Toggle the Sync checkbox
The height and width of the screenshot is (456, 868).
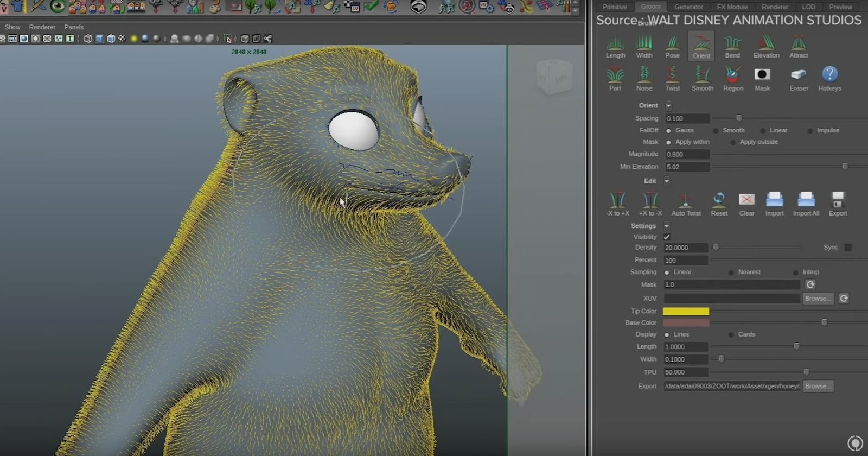848,247
